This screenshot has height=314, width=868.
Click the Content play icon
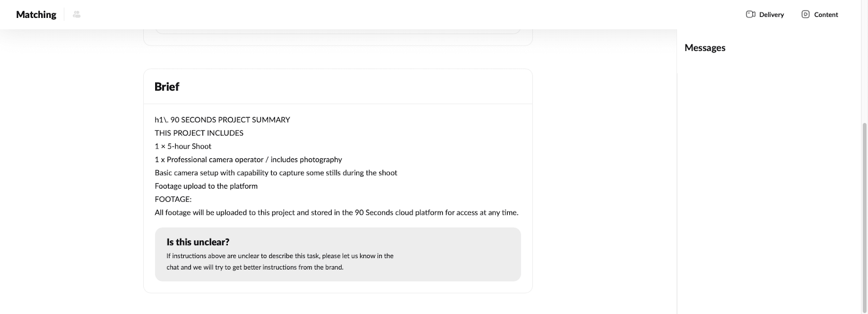(806, 15)
